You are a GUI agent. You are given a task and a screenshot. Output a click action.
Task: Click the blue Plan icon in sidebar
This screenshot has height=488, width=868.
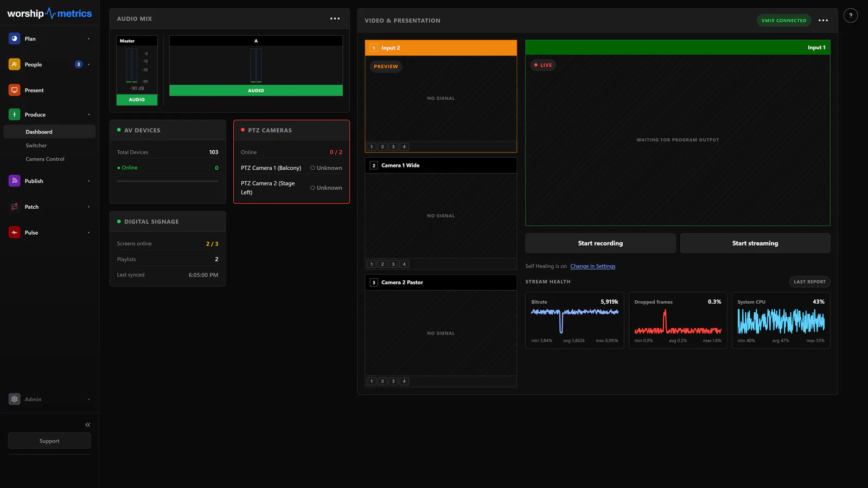(x=15, y=38)
